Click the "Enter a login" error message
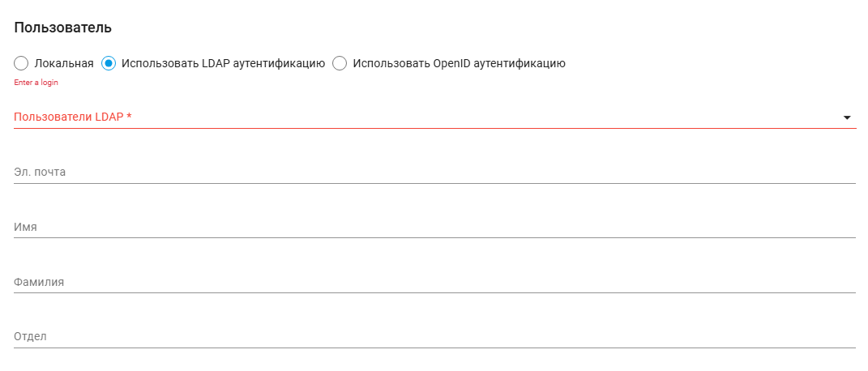 coord(36,83)
